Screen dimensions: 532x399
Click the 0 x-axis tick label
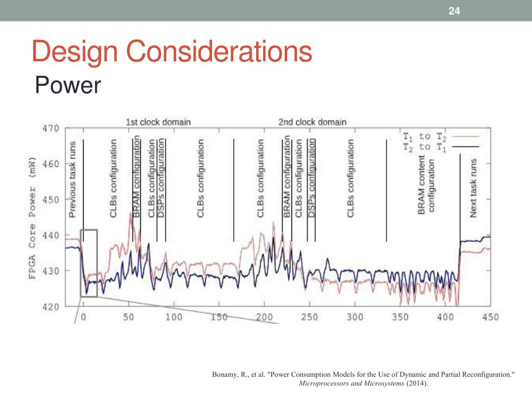pyautogui.click(x=84, y=317)
